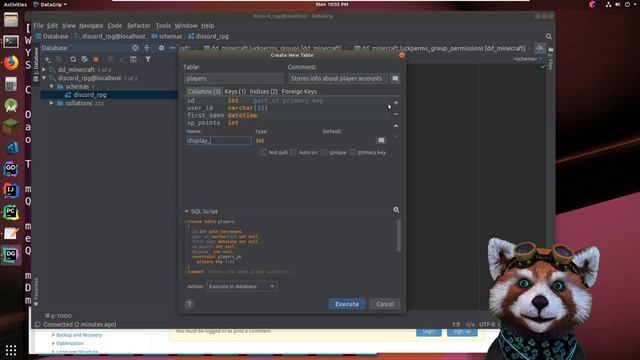Open the dialog help question mark
This screenshot has height=360, width=640.
coord(189,304)
